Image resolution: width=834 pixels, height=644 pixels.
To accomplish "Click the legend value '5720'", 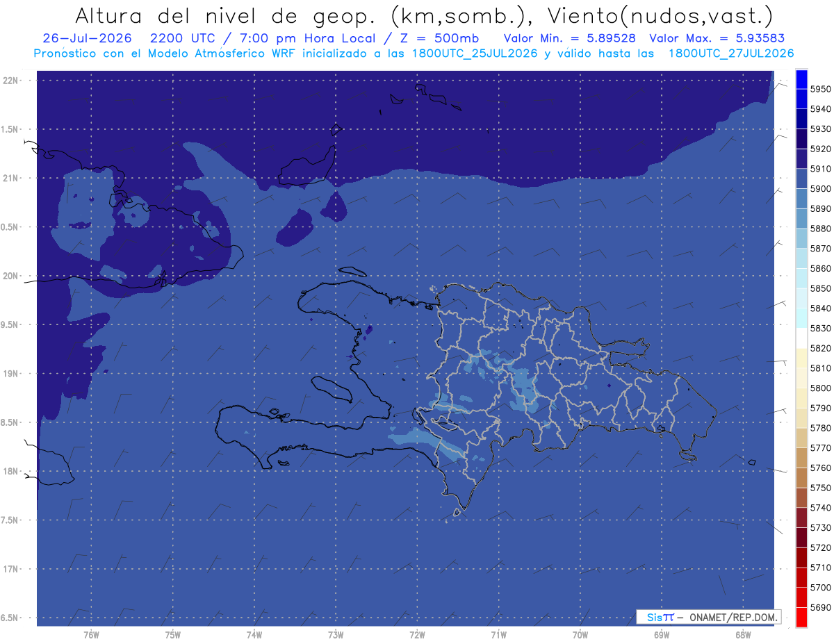I will (x=820, y=547).
